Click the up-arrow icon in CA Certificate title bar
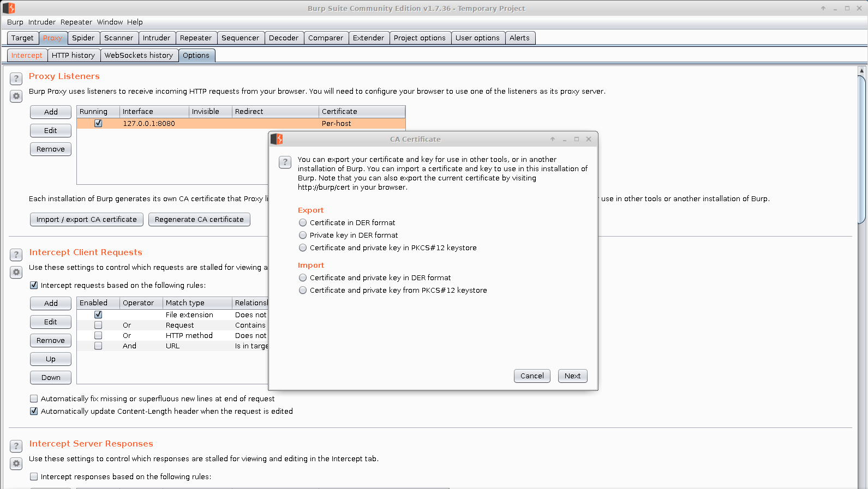868x489 pixels. pos(553,139)
